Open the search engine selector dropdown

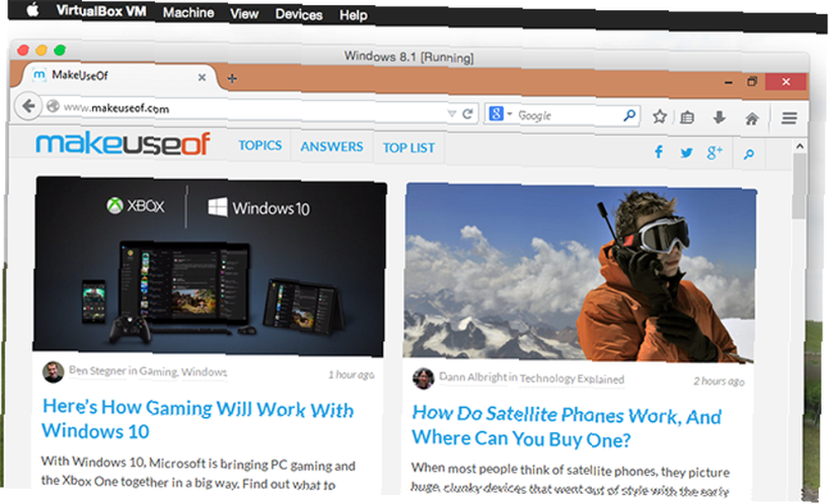tap(500, 114)
